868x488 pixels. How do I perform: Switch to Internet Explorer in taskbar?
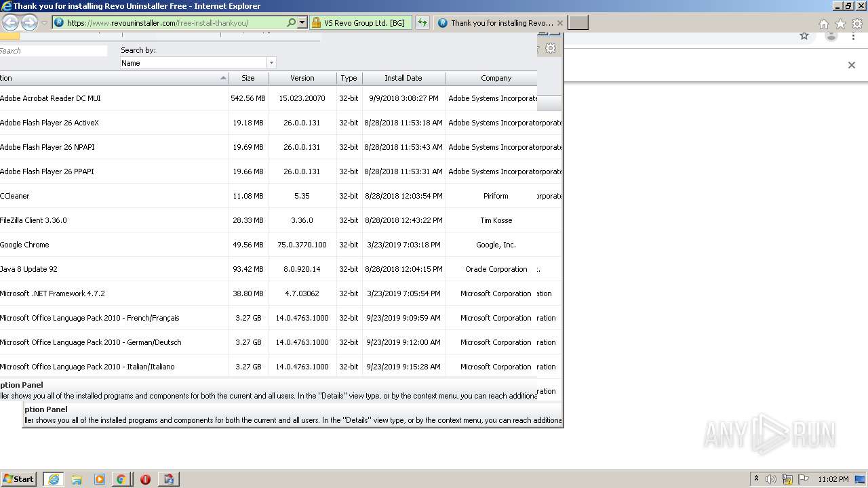(x=54, y=479)
